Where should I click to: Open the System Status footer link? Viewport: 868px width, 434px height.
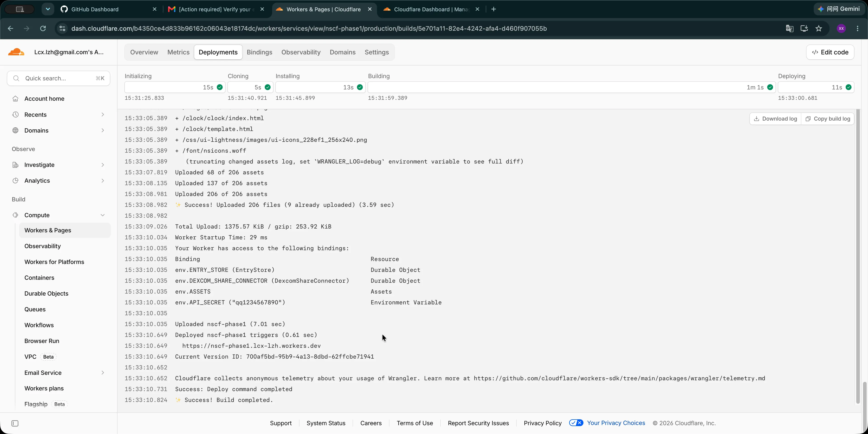point(326,423)
